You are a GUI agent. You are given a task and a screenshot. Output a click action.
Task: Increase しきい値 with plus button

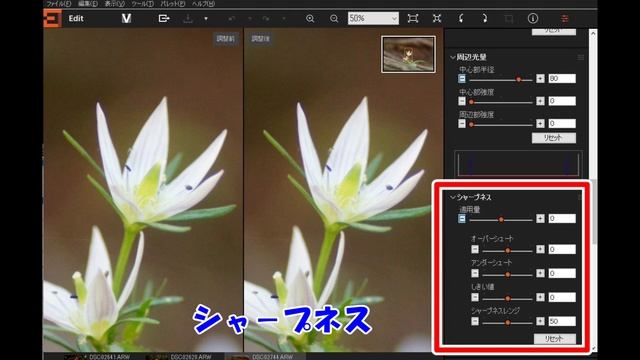coord(540,297)
